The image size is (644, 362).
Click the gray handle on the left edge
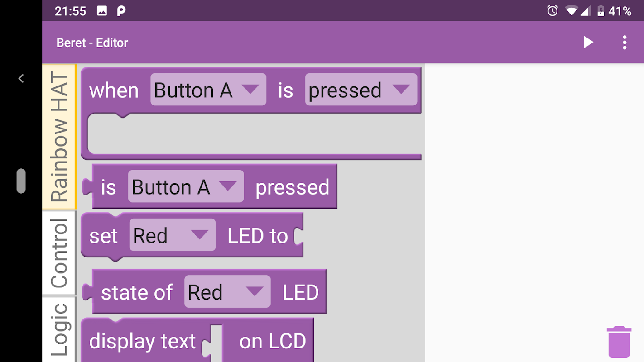click(21, 181)
